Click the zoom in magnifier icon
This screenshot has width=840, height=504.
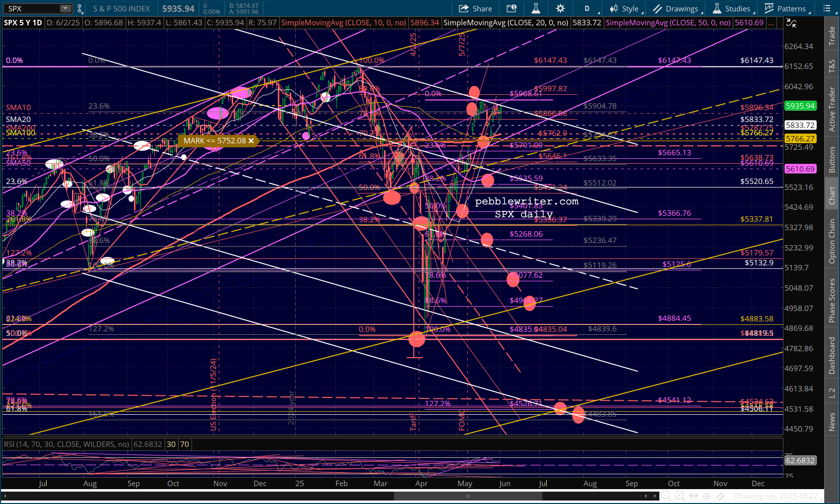pyautogui.click(x=680, y=496)
